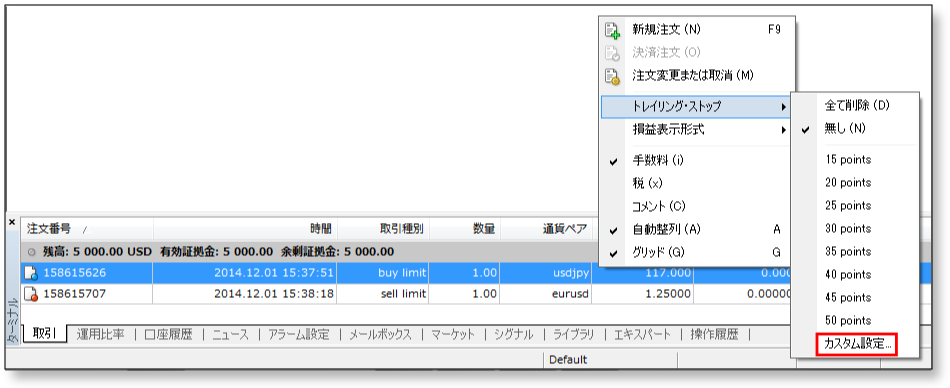Click the buy limit order icon for 158615626

(x=31, y=273)
